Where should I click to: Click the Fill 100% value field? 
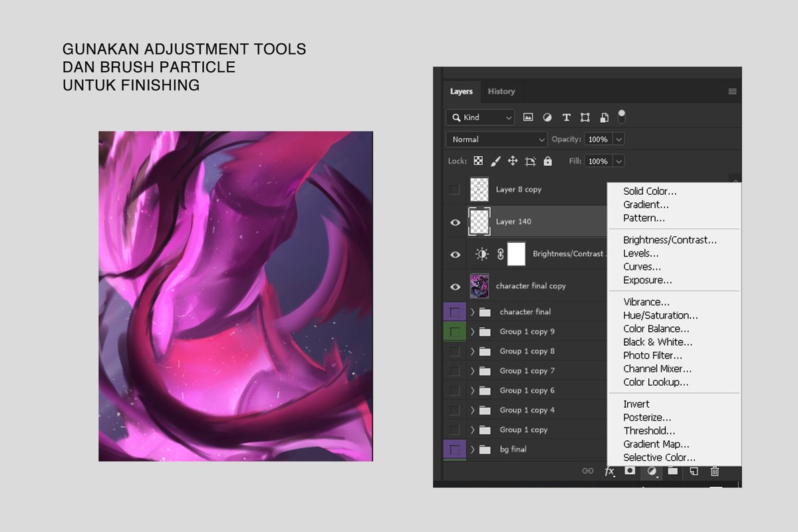[598, 161]
